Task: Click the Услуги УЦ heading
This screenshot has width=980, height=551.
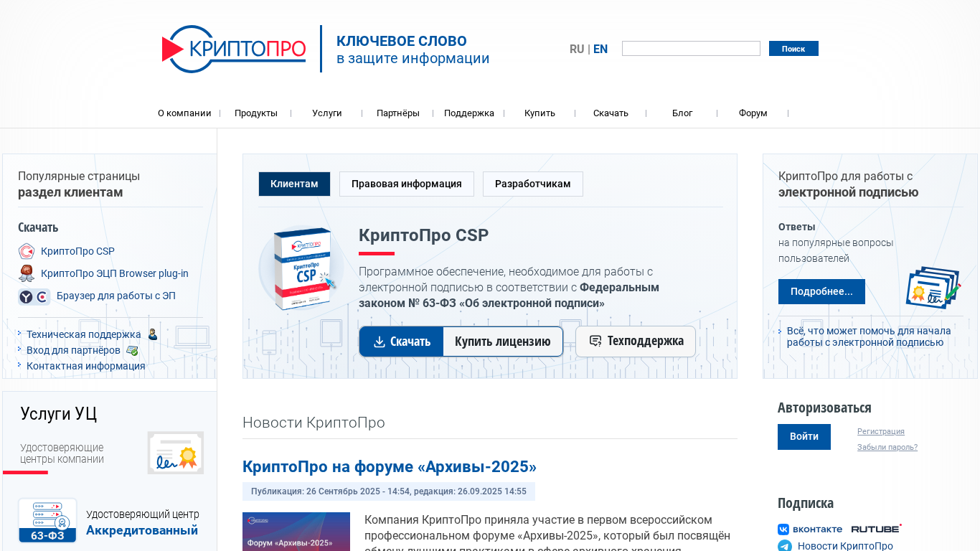Action: 58,414
